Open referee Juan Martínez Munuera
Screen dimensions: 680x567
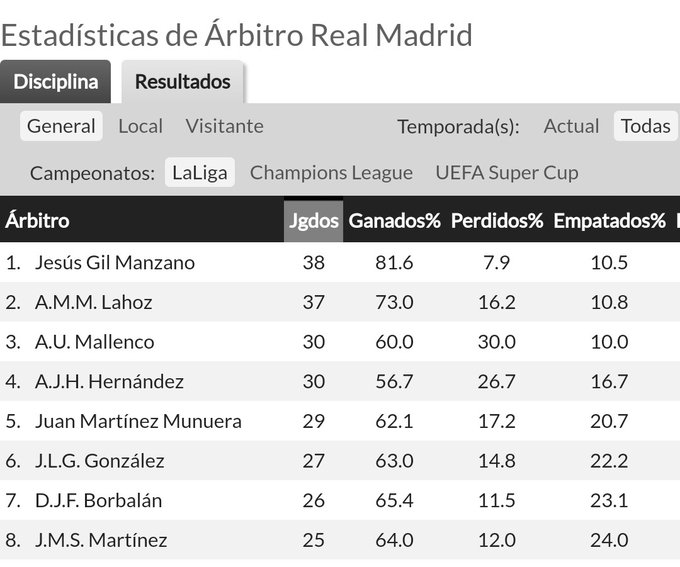tap(138, 421)
